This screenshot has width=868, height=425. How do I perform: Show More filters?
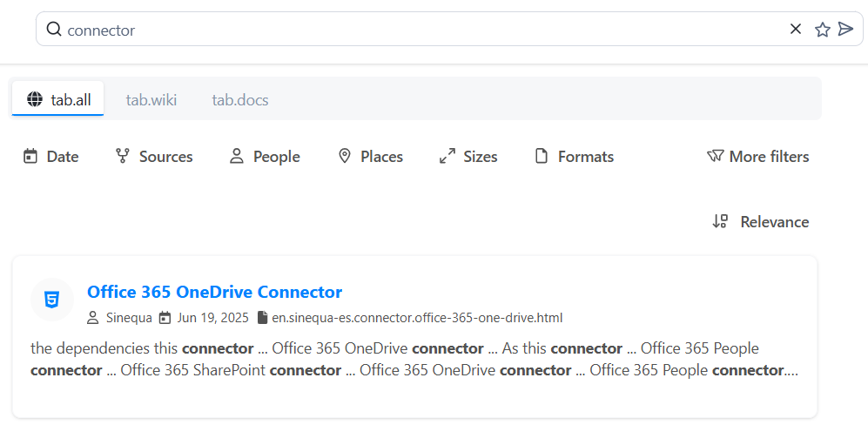[757, 157]
